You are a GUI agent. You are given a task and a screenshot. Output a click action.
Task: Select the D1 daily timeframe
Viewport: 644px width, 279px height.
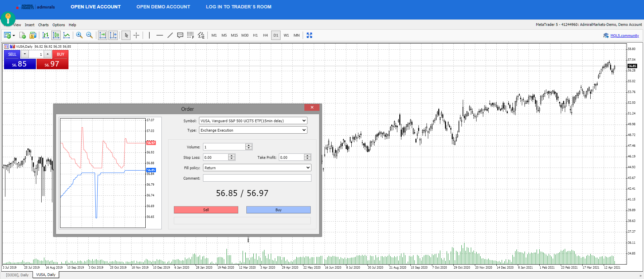tap(276, 35)
